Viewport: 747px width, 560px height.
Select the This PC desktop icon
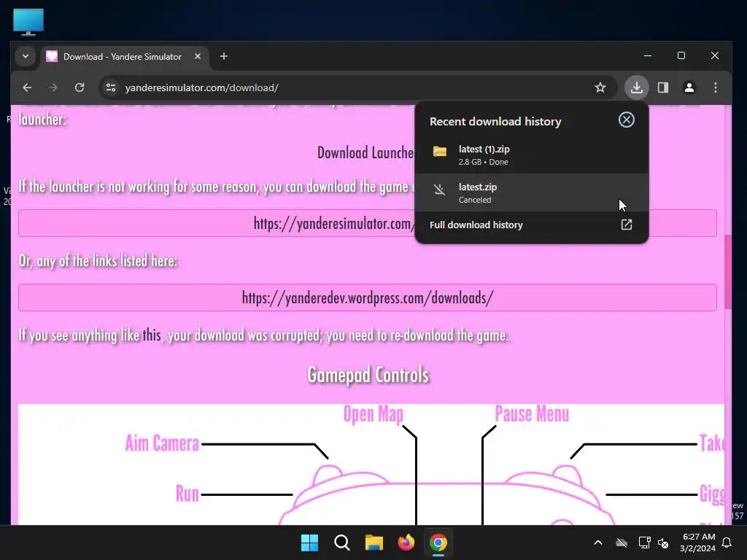28,22
